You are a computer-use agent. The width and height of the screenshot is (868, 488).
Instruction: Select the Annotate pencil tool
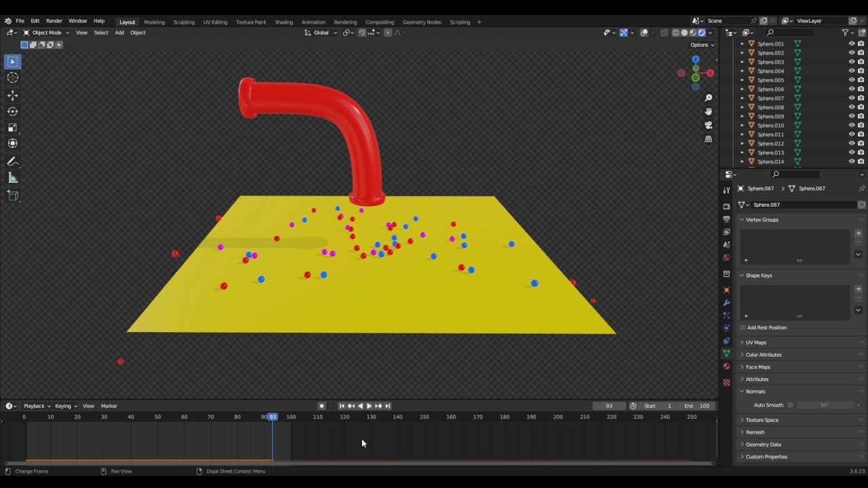[x=13, y=161]
